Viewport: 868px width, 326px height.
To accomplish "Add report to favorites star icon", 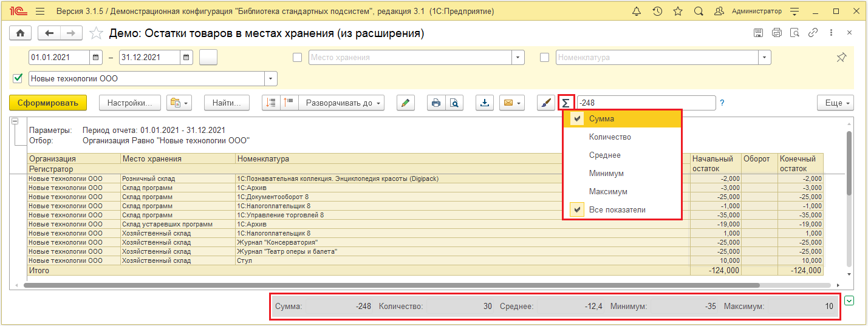I will tap(95, 33).
